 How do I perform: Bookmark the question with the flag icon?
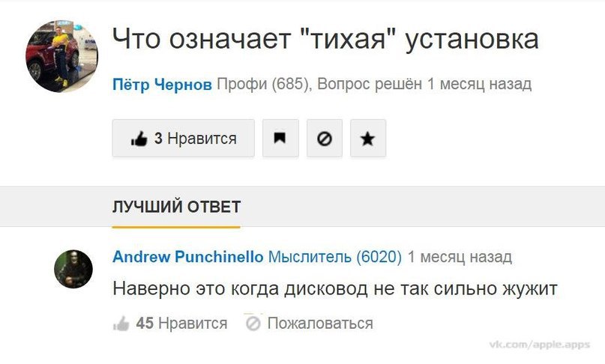point(280,139)
